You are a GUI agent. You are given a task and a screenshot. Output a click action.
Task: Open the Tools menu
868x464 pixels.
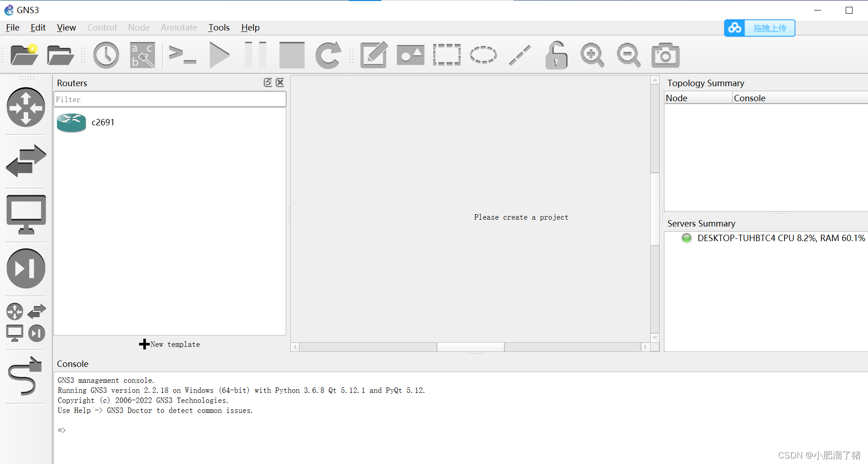click(219, 28)
